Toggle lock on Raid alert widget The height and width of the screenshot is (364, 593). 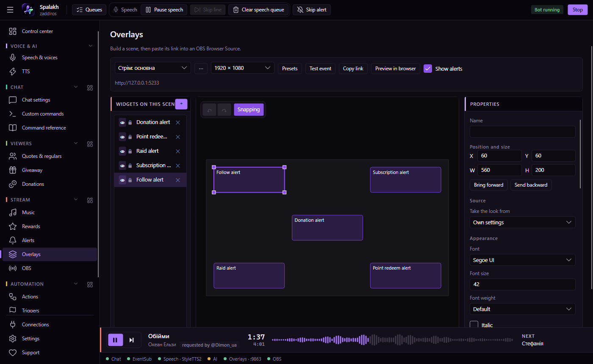coord(130,151)
